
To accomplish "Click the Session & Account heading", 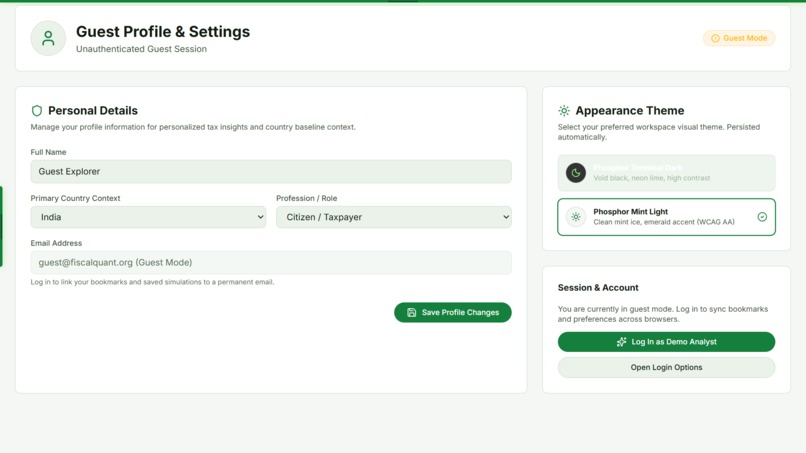I will [598, 287].
